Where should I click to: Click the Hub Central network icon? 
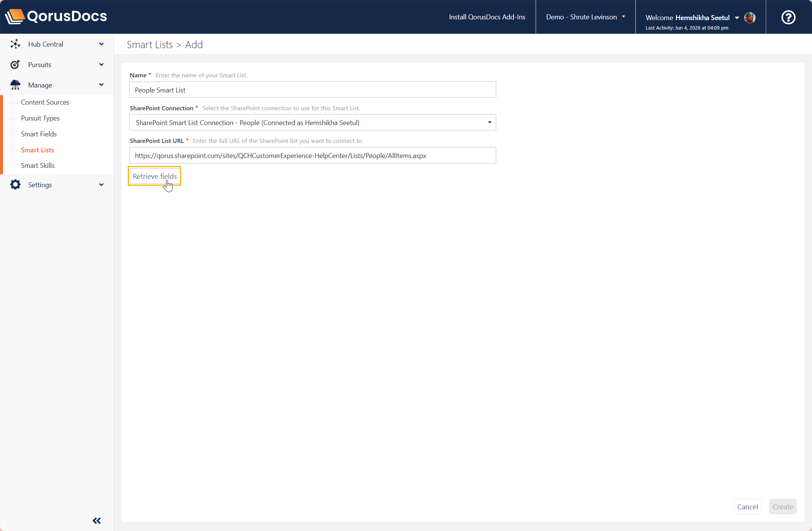click(x=15, y=44)
